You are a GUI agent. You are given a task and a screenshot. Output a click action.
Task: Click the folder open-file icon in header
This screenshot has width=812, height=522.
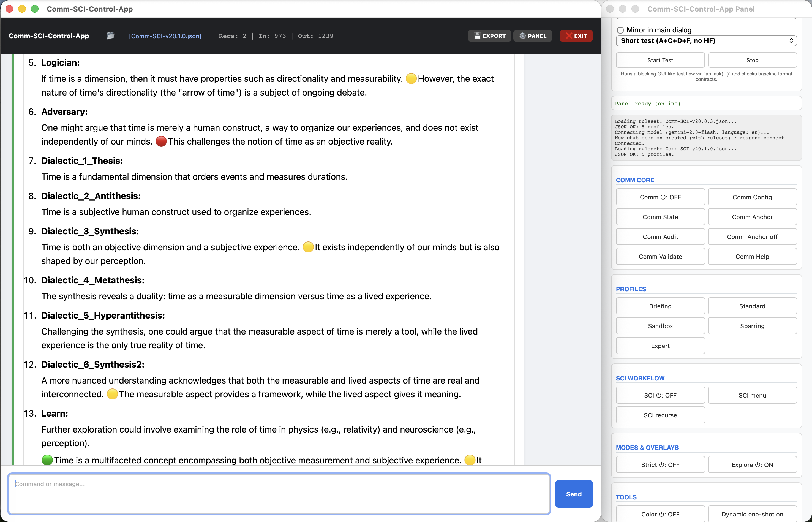click(x=110, y=36)
